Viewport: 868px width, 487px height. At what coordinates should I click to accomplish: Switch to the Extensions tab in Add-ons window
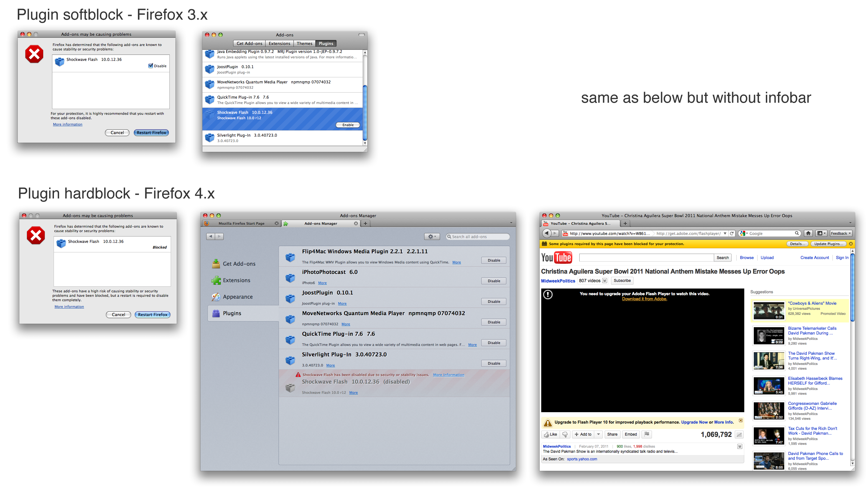tap(279, 43)
